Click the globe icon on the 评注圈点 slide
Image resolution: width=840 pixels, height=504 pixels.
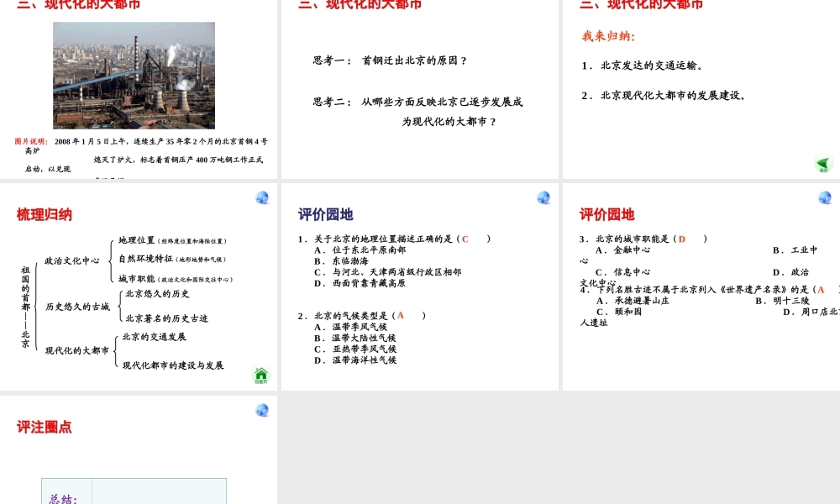pos(262,410)
